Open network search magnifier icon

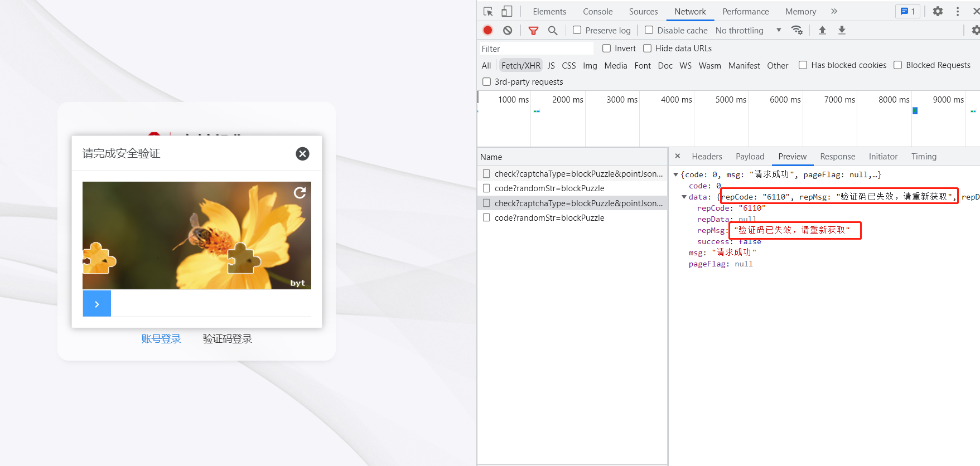click(553, 31)
